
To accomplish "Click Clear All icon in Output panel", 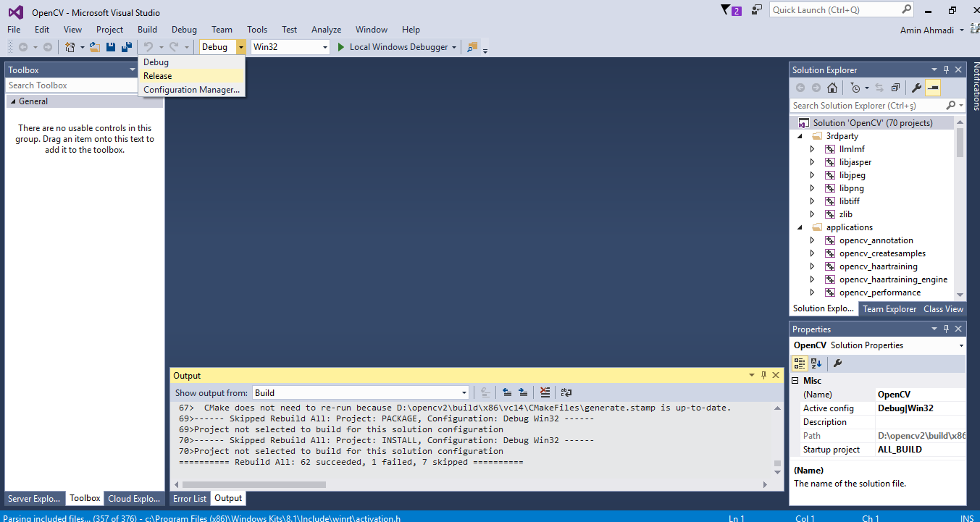I will (545, 392).
